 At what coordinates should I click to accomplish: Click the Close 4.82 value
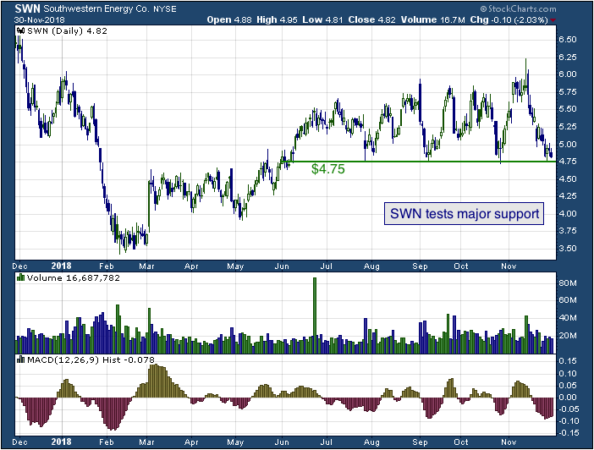[x=372, y=20]
